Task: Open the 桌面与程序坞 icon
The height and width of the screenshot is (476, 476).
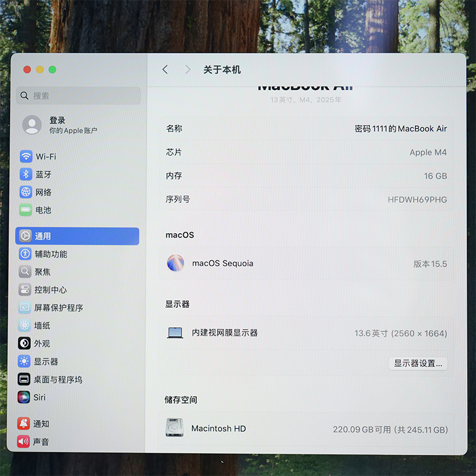Action: pyautogui.click(x=24, y=379)
